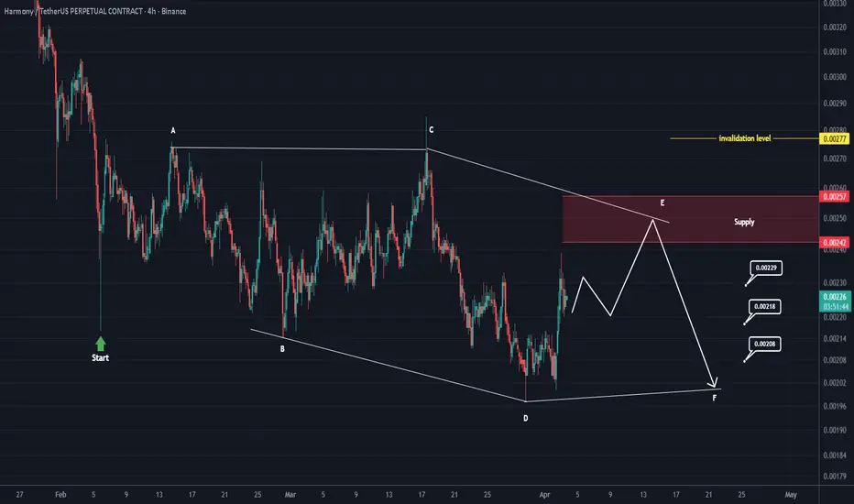854x504 pixels.
Task: Click the May date on time axis
Action: [x=790, y=495]
